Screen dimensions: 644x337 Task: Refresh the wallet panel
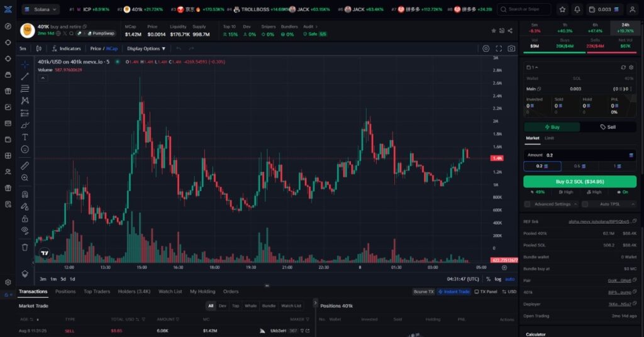(x=623, y=67)
